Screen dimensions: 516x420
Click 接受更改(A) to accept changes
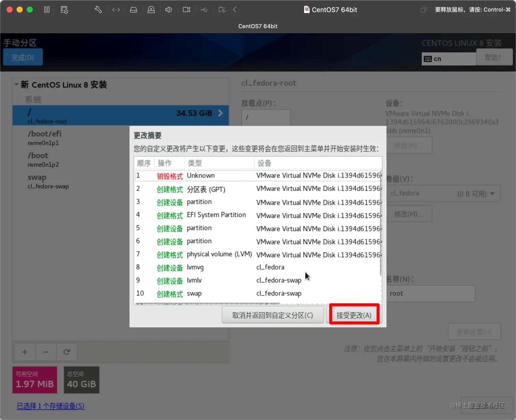coord(354,315)
